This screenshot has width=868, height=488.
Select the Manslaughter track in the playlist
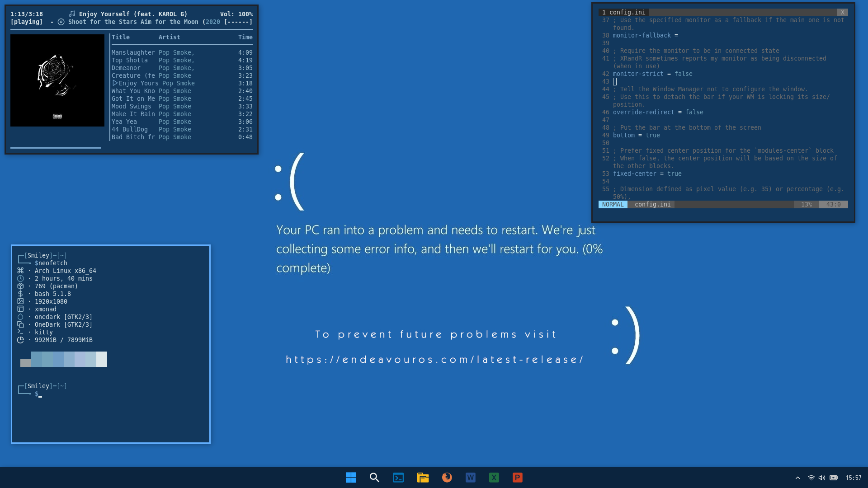(182, 53)
